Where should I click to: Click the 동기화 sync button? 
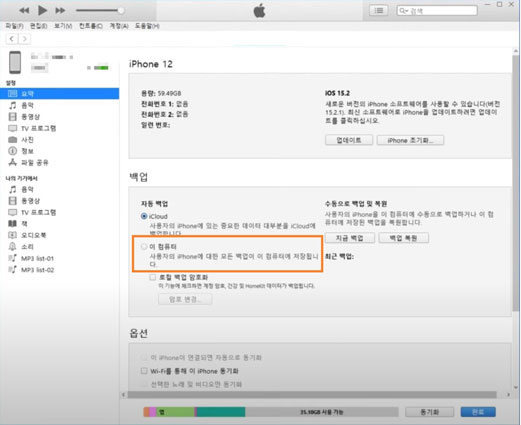(429, 412)
